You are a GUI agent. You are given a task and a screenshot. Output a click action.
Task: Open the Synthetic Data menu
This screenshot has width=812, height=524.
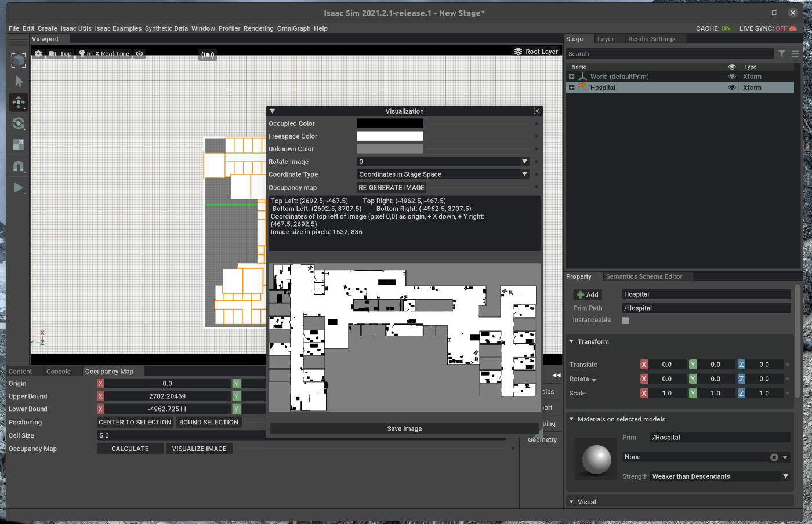click(x=166, y=28)
